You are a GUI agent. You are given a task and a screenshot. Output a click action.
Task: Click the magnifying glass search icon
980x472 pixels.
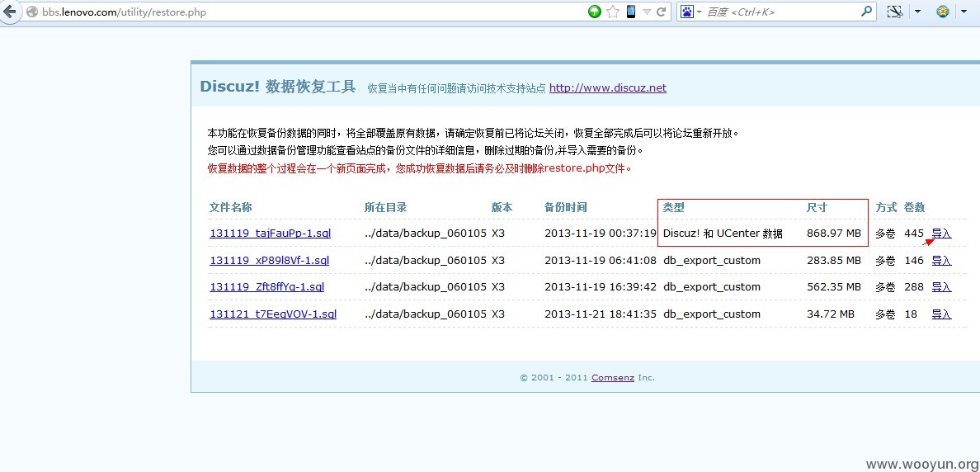click(x=866, y=11)
